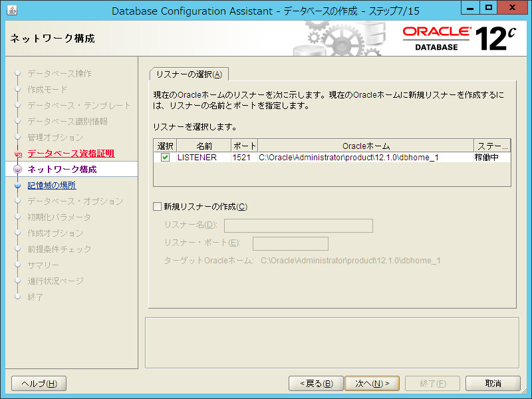Screen dimensions: 532x399
Task: Click the ネットワーク構成 step bullet icon
Action: (18, 170)
